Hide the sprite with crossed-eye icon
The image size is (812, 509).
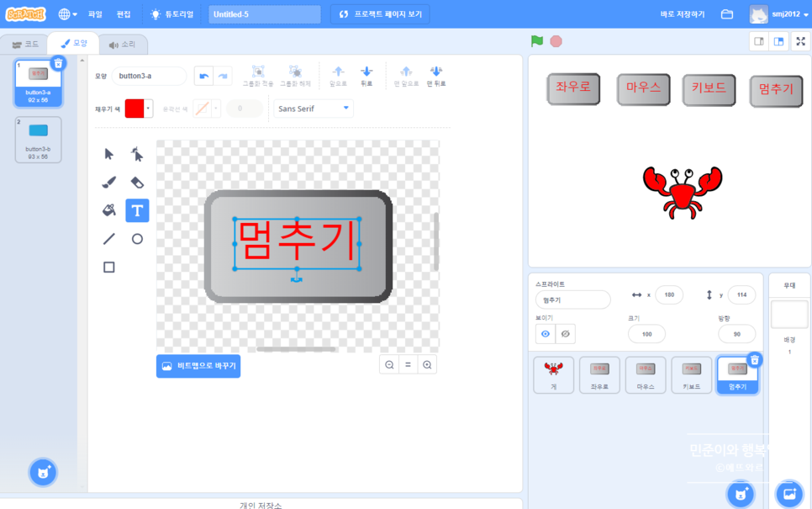coord(566,334)
